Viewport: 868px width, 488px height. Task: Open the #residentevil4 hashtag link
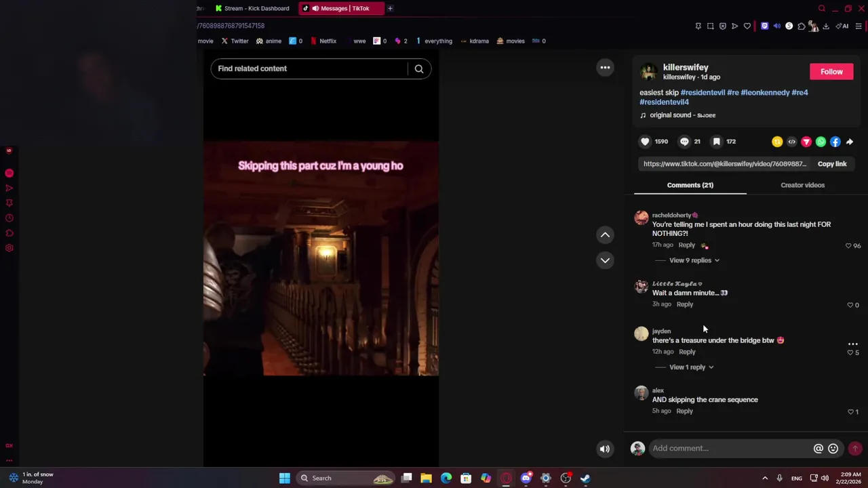(664, 102)
